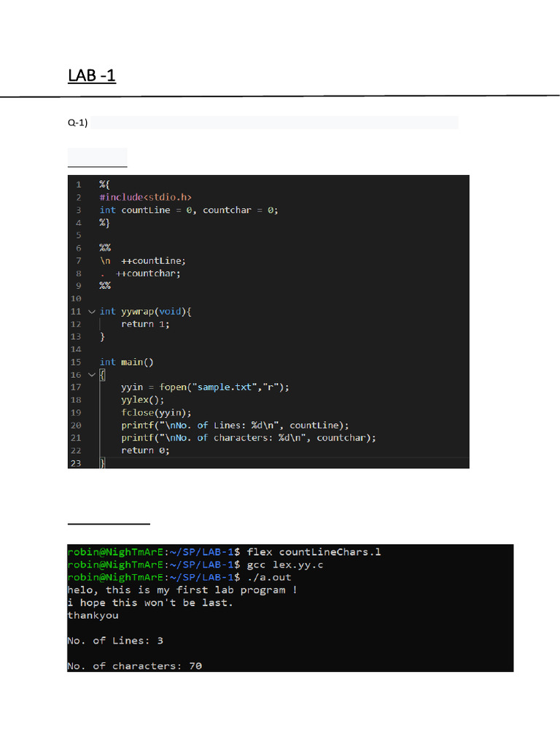This screenshot has height=747, width=560.
Task: Click line number 10 in gutter
Action: (x=76, y=298)
